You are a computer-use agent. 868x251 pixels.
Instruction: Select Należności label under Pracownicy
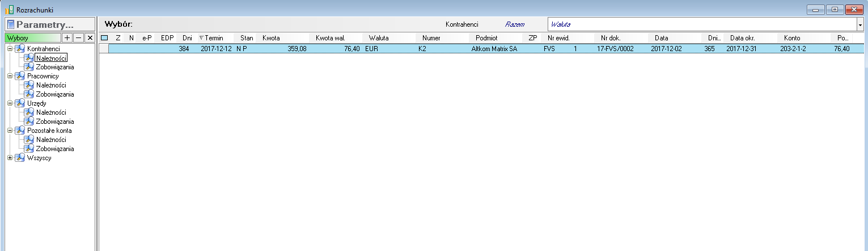[51, 85]
